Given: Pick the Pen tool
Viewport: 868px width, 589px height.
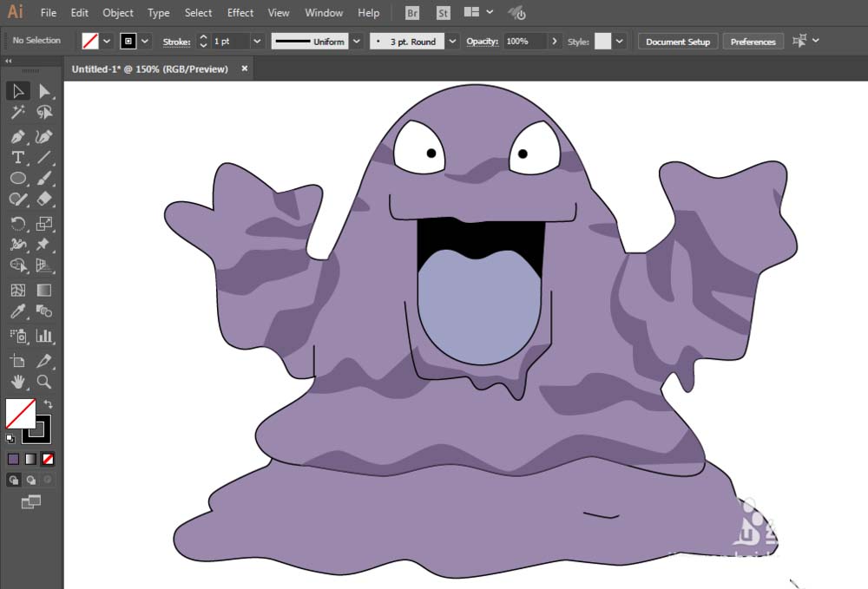Looking at the screenshot, I should 17,136.
